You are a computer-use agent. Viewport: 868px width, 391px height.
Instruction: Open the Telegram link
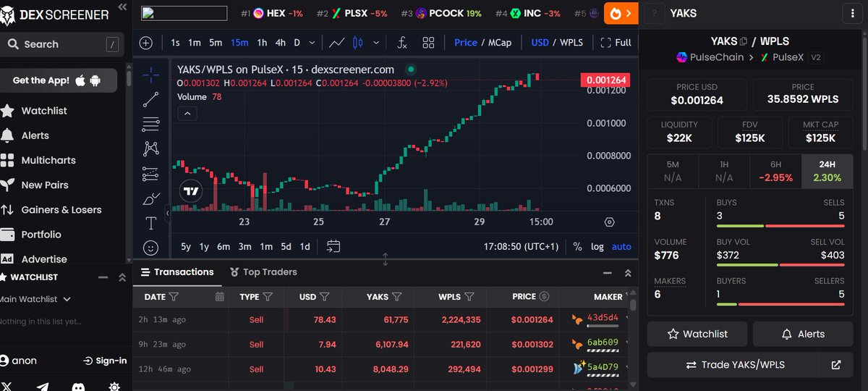43,386
